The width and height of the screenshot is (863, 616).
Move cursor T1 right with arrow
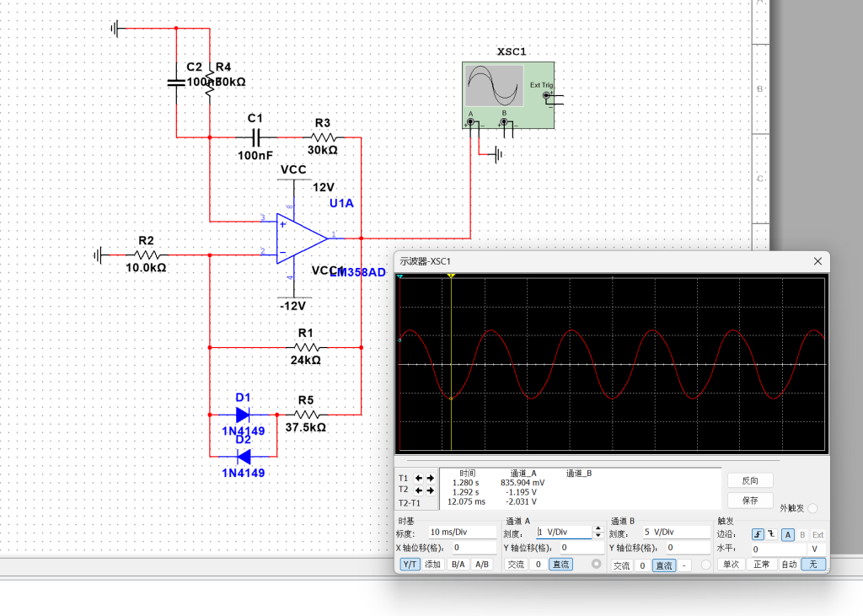coord(431,478)
